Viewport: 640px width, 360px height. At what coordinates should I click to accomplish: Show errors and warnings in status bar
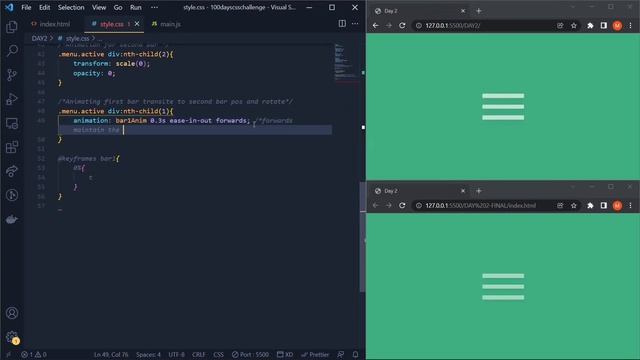click(x=34, y=355)
